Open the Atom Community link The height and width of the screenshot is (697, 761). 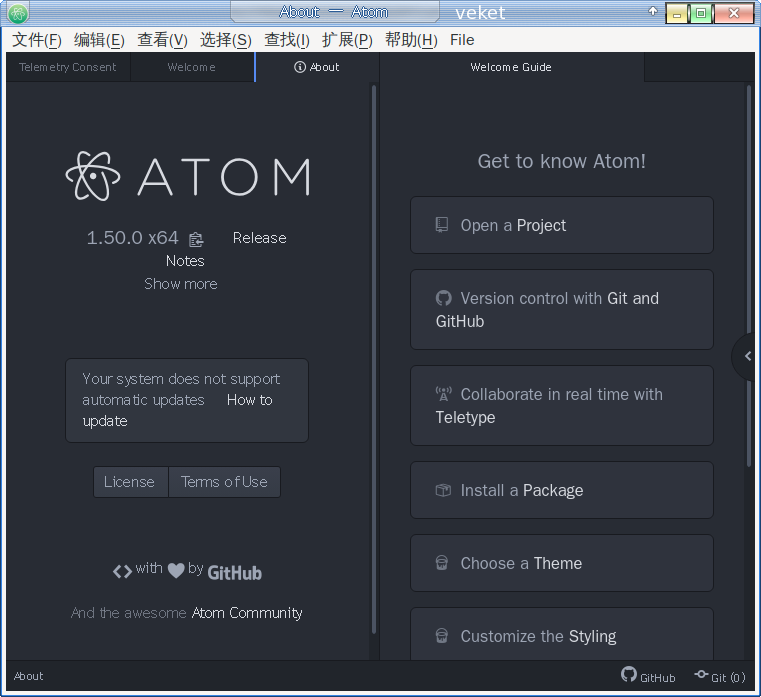247,613
